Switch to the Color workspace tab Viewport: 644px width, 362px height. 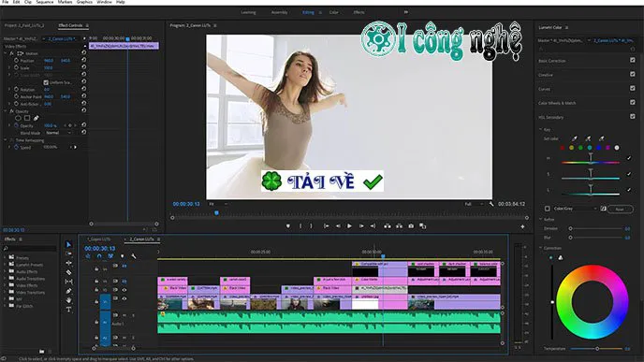click(x=334, y=12)
